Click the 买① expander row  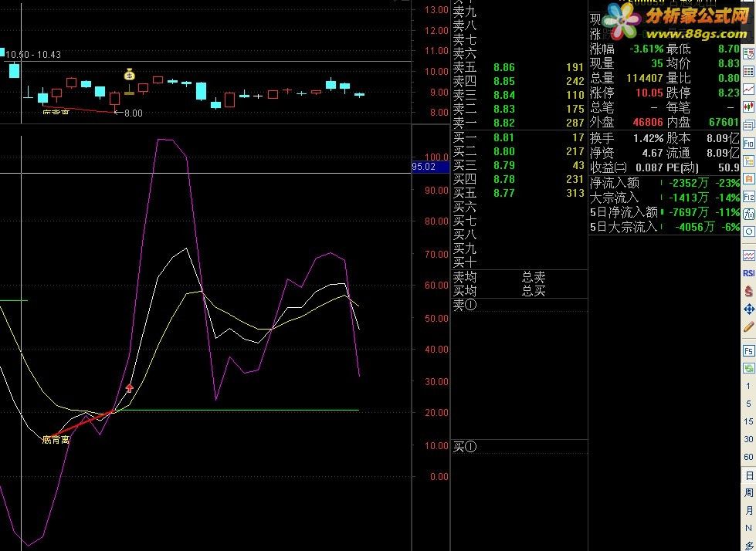tap(519, 447)
